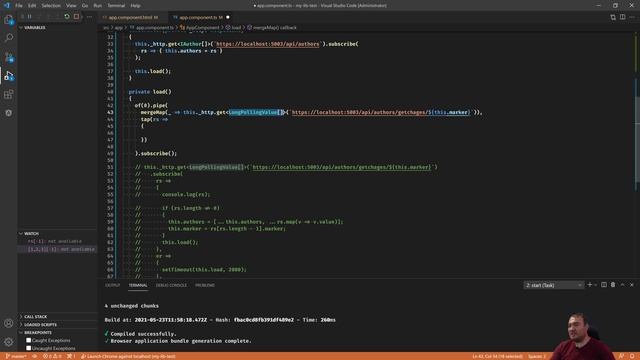Click Spaces indentation setting in status bar

point(537,356)
